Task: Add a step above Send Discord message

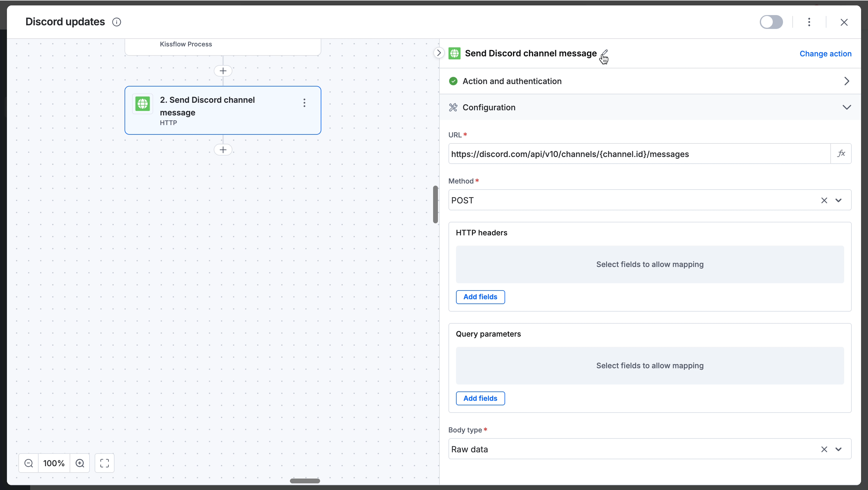Action: pos(223,71)
